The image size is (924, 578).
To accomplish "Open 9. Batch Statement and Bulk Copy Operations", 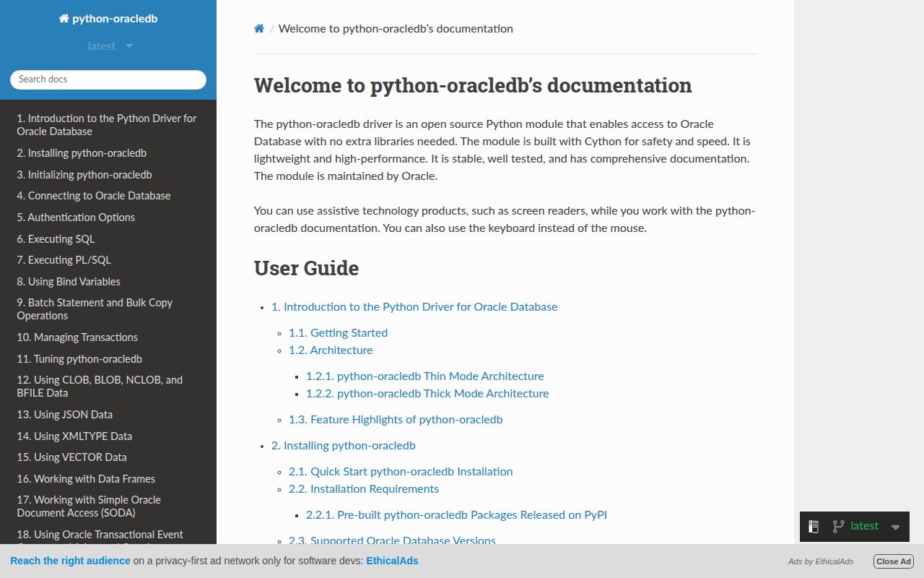I will pos(108,309).
